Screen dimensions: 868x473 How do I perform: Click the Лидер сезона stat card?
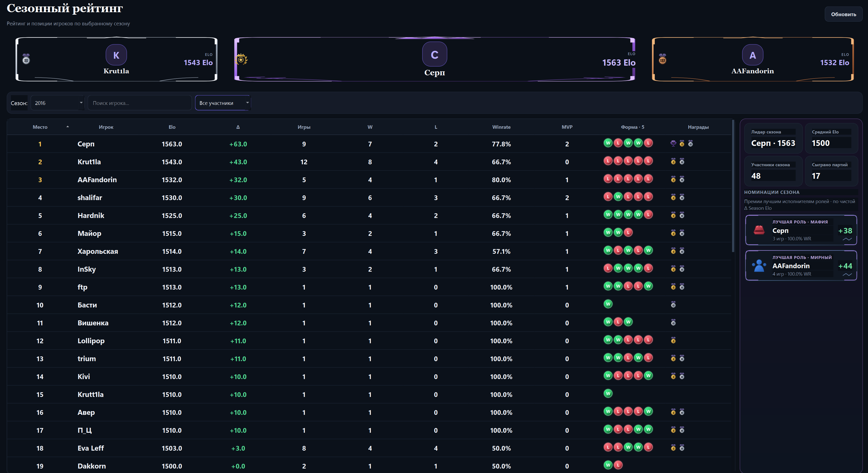(773, 138)
